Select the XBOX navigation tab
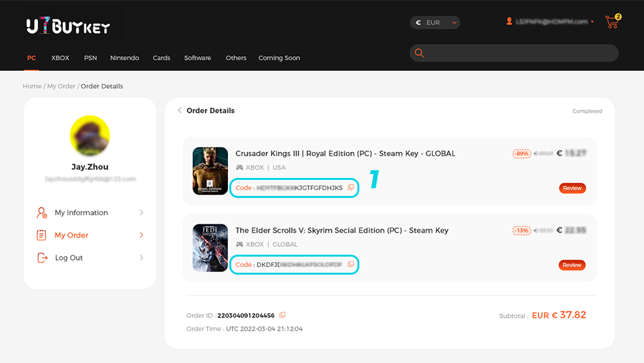The height and width of the screenshot is (363, 644). point(60,58)
